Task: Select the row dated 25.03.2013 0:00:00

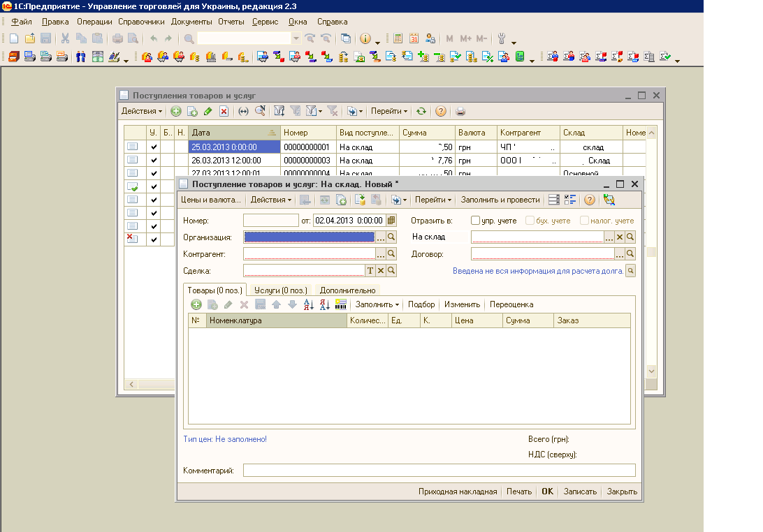Action: 384,147
